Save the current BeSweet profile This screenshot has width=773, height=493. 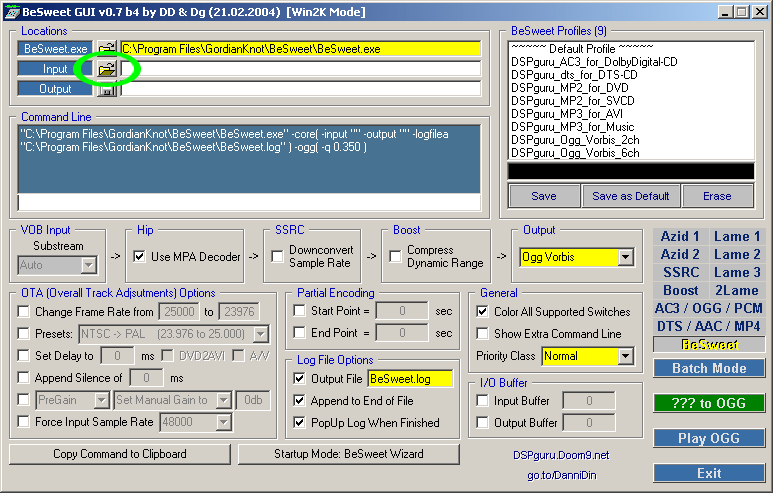[x=544, y=196]
